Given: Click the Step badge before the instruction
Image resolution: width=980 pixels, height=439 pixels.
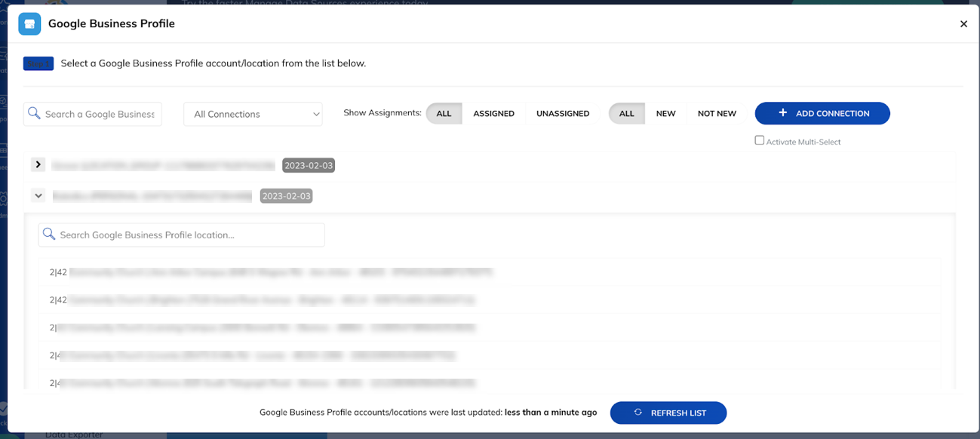Looking at the screenshot, I should 38,63.
